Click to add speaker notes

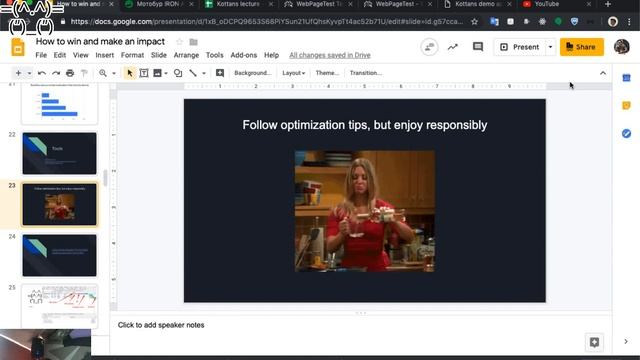click(x=161, y=325)
